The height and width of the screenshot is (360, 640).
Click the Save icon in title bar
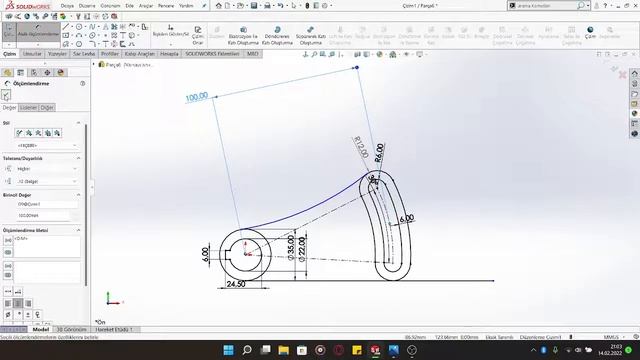(x=254, y=6)
